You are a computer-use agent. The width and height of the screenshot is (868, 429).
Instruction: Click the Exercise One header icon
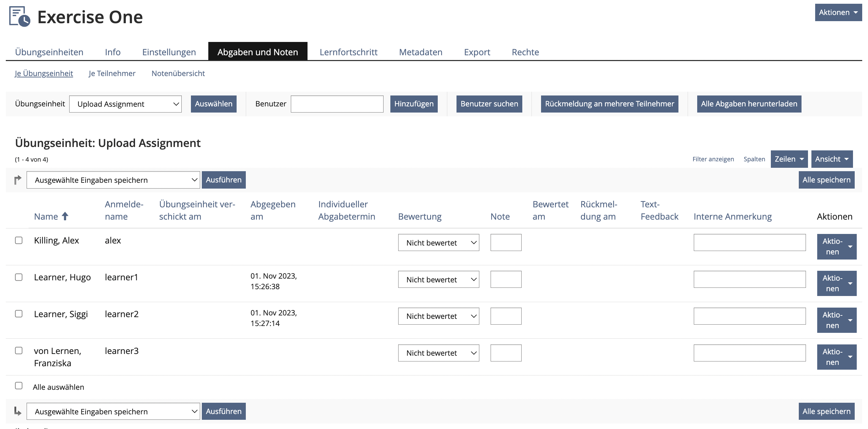tap(20, 16)
